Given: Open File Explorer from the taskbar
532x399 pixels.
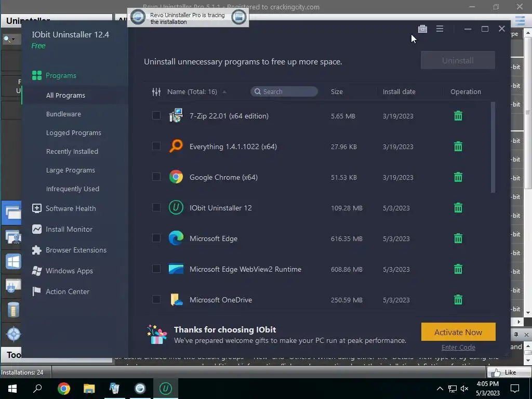Looking at the screenshot, I should click(x=89, y=389).
